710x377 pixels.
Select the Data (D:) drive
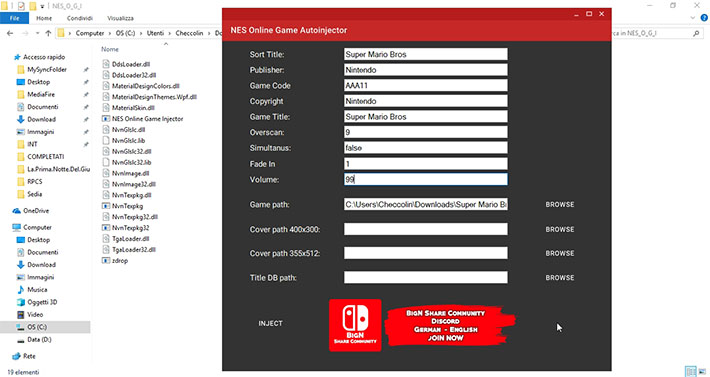click(39, 339)
